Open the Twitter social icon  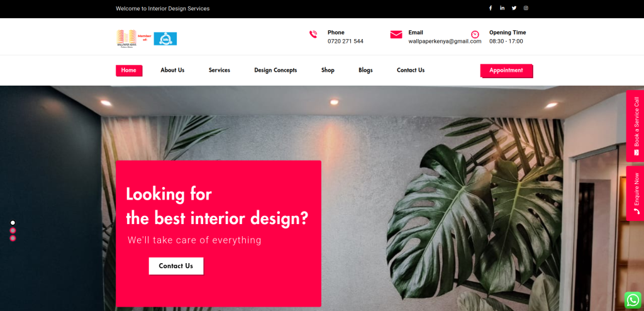click(x=514, y=8)
